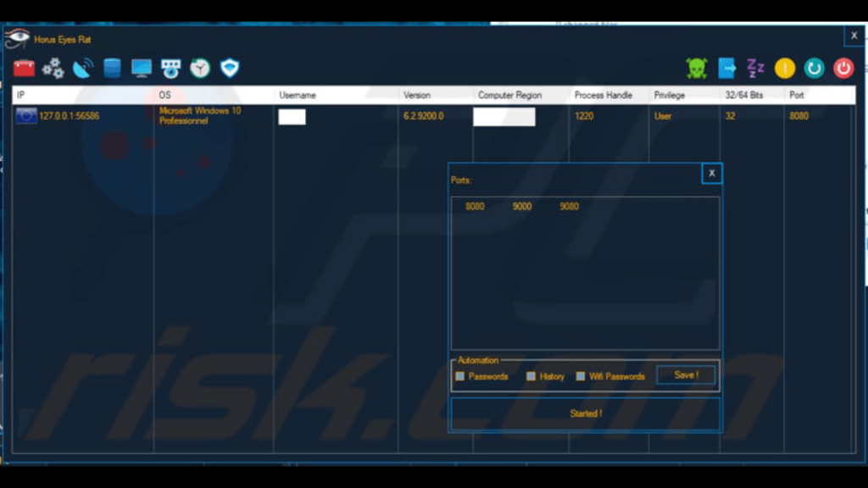Screen dimensions: 868x488
Task: Click process handle 1220 cell
Action: pos(584,115)
